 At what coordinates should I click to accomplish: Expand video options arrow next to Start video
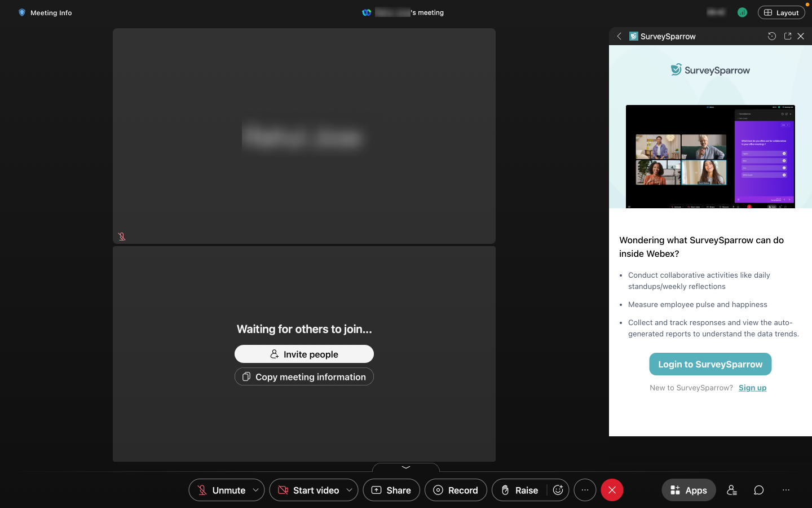coord(350,490)
